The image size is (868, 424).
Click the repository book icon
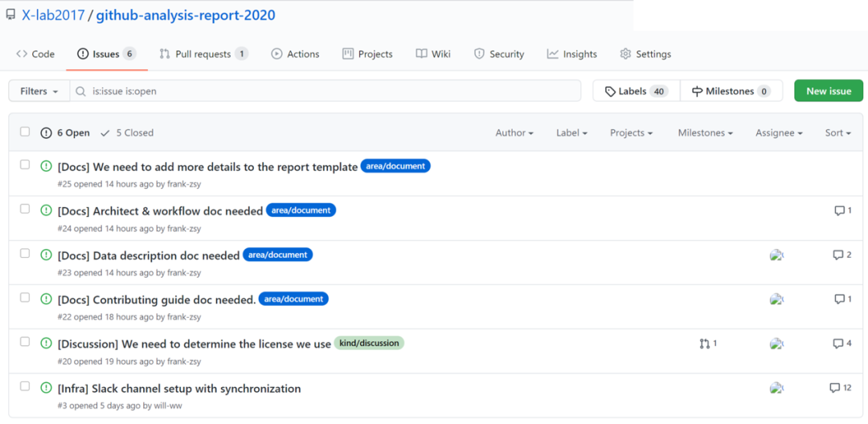[10, 15]
